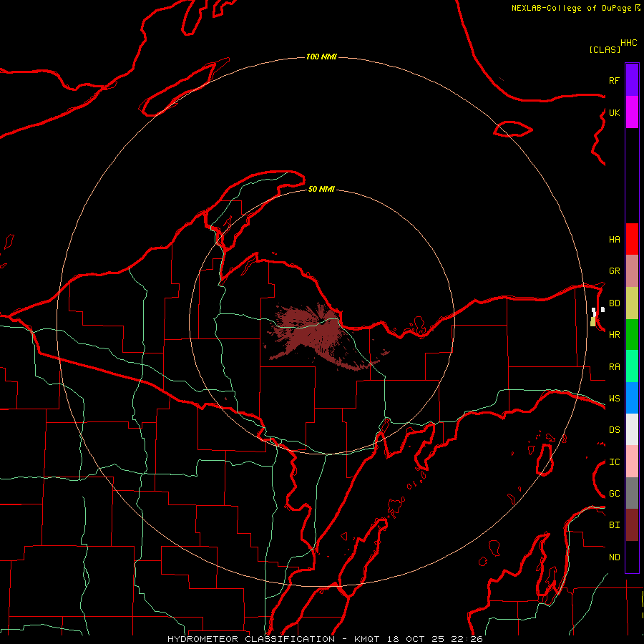The height and width of the screenshot is (644, 644).
Task: Click the DS white legend color block
Action: click(632, 429)
